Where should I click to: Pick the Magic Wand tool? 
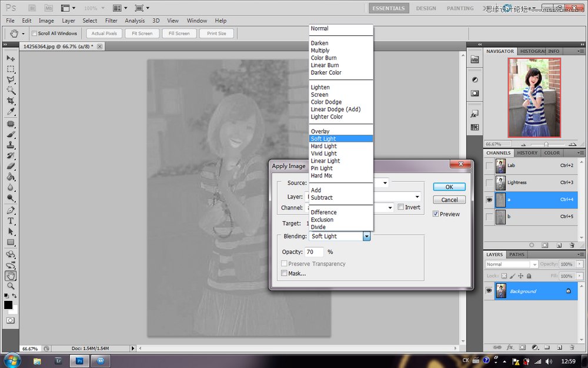tap(11, 91)
